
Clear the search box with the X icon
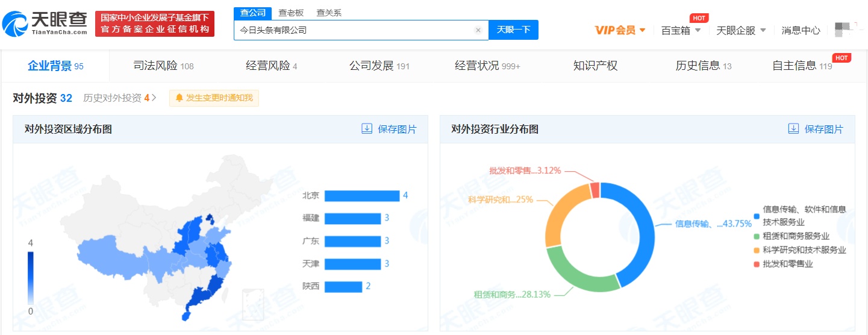478,30
